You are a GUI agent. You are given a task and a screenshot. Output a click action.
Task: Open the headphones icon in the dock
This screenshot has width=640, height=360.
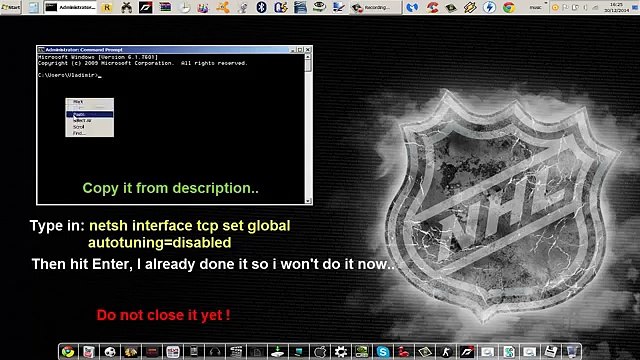pyautogui.click(x=215, y=351)
